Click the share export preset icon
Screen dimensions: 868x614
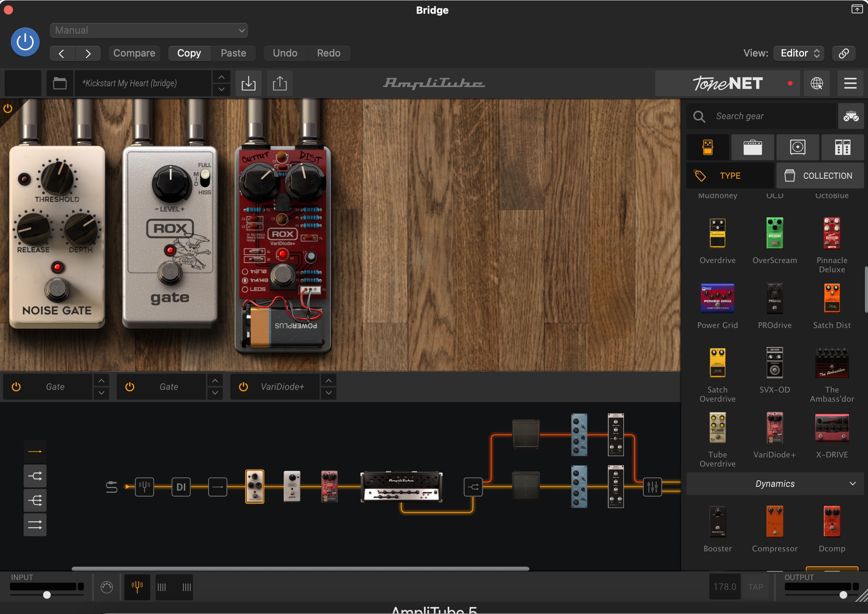(280, 83)
